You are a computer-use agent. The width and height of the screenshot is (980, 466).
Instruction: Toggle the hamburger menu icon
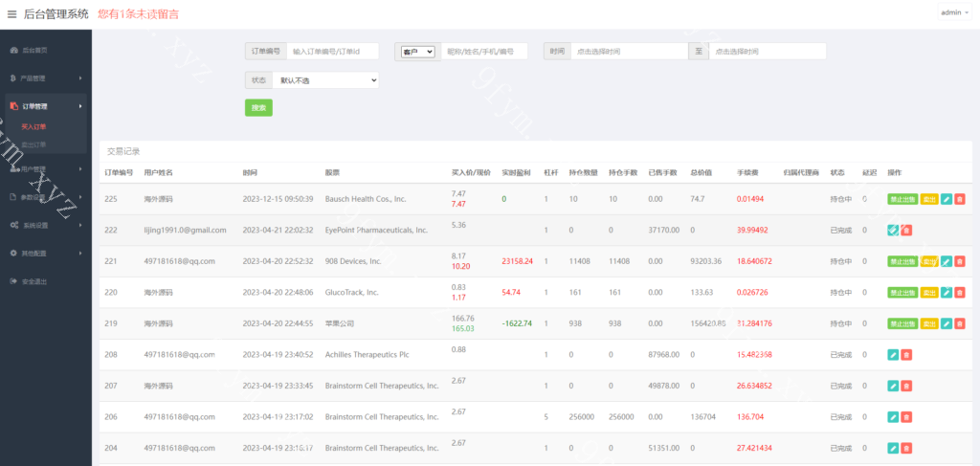tap(11, 14)
